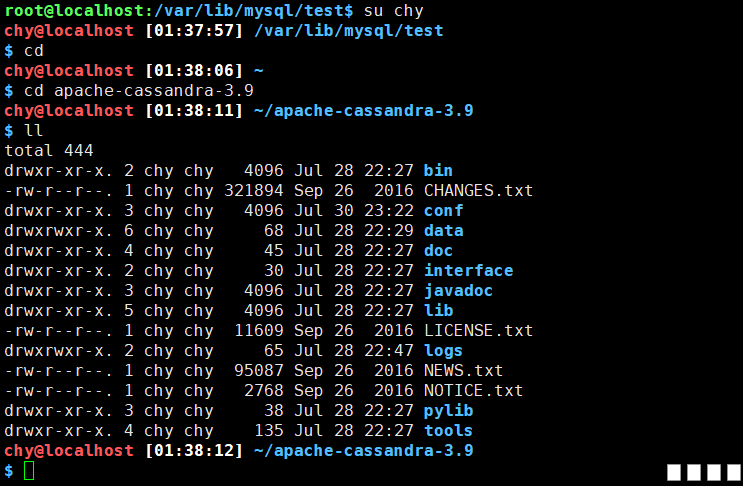The image size is (743, 486).
Task: Click the NEWS.txt file name
Action: (x=463, y=371)
